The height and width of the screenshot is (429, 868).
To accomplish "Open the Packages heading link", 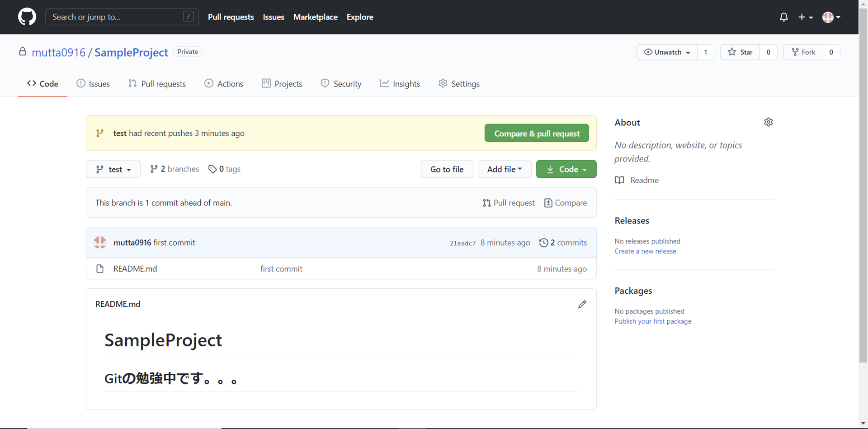I will (x=633, y=291).
